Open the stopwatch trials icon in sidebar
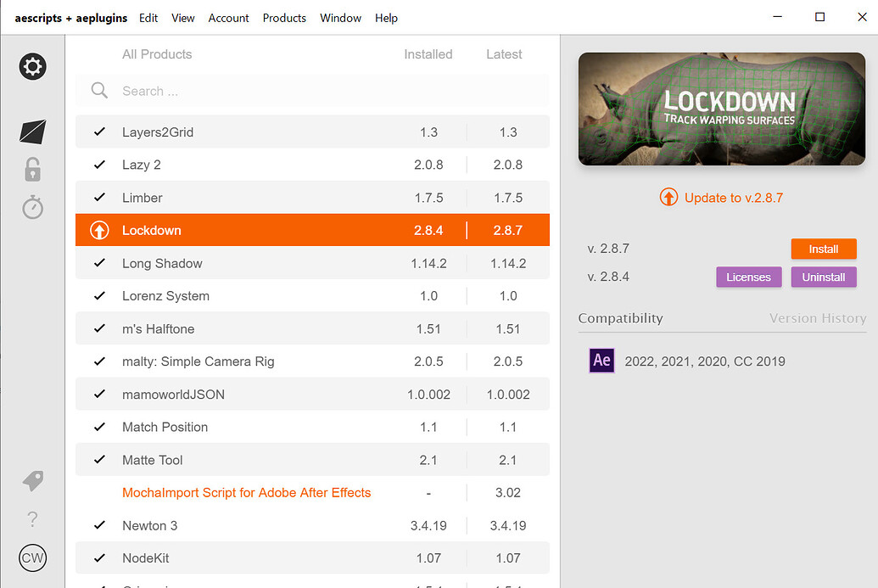 (32, 207)
